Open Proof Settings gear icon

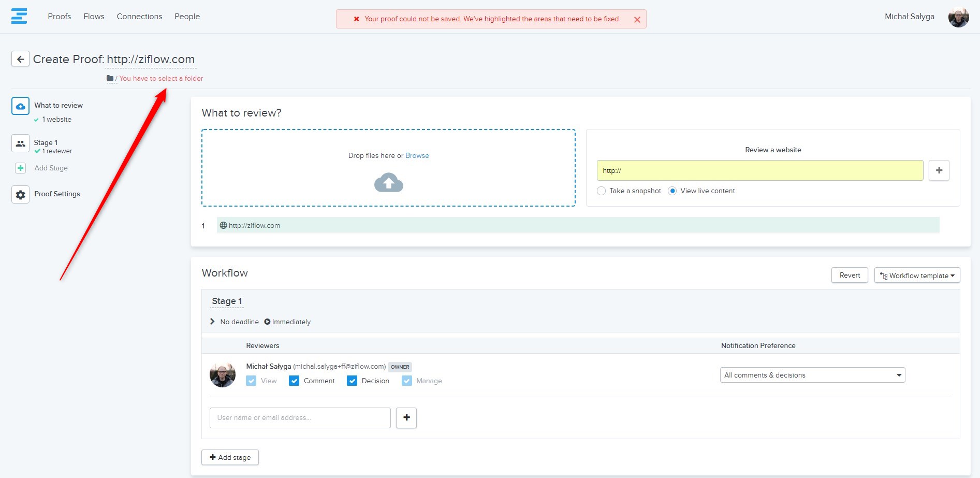tap(20, 195)
